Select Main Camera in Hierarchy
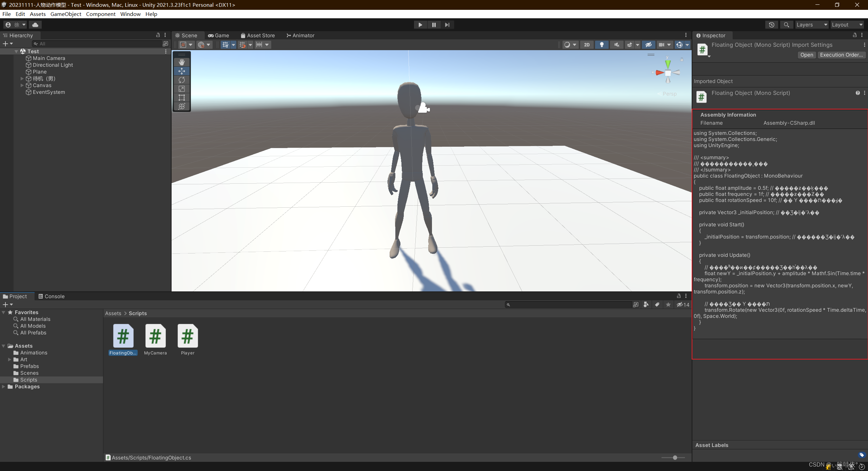The height and width of the screenshot is (471, 868). (49, 58)
